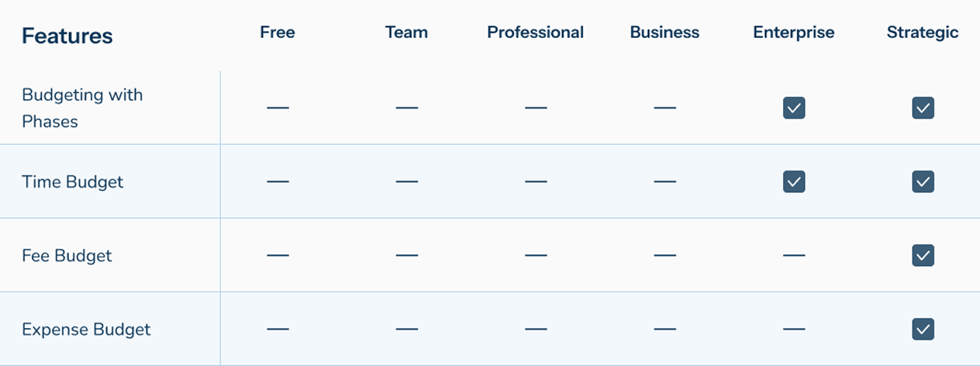Select the Professional plan column header

pos(536,33)
